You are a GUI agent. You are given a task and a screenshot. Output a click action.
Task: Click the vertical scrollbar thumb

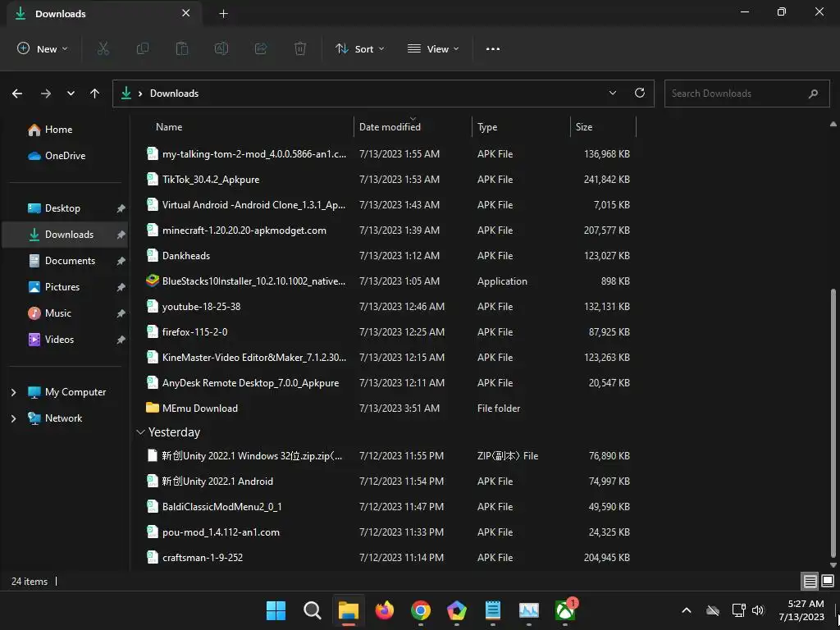tap(833, 423)
